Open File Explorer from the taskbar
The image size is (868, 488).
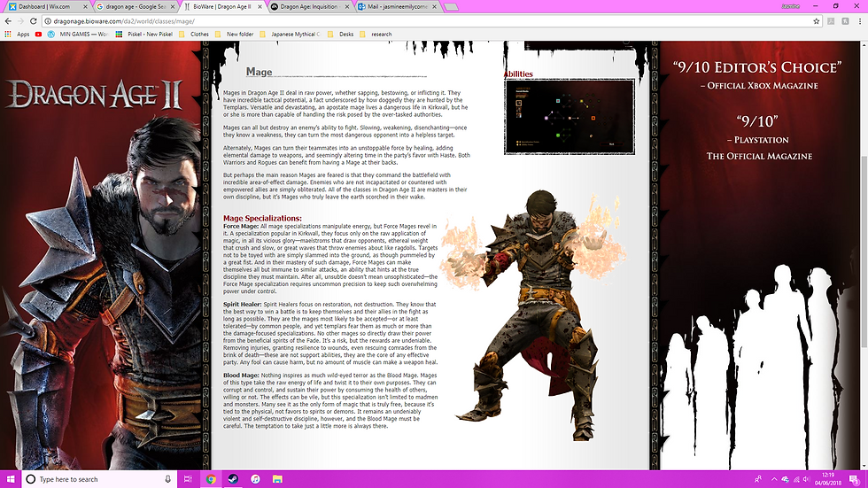point(277,479)
